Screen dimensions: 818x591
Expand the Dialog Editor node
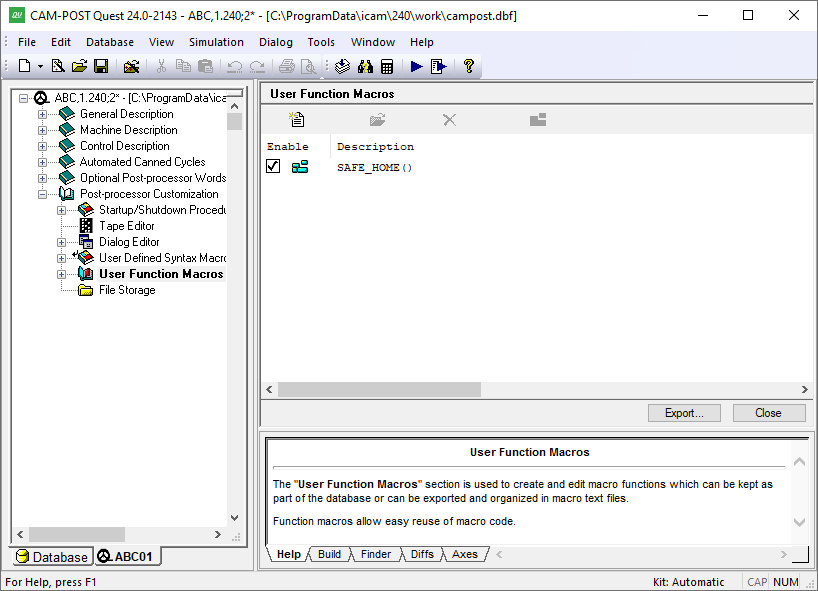point(62,243)
